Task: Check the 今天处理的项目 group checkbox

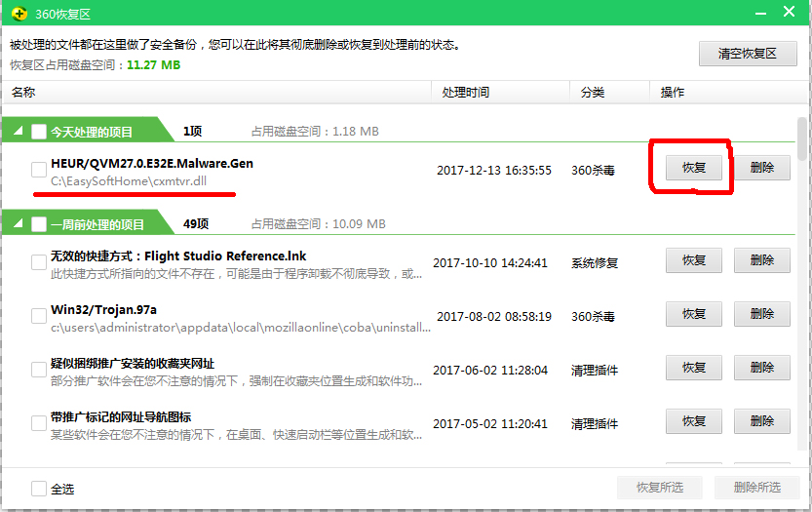Action: pos(39,131)
